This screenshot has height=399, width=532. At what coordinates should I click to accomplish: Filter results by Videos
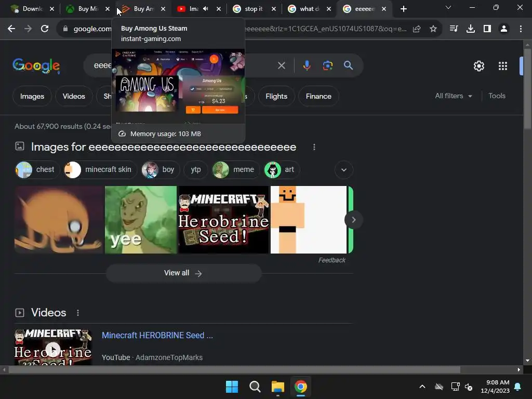pyautogui.click(x=74, y=96)
